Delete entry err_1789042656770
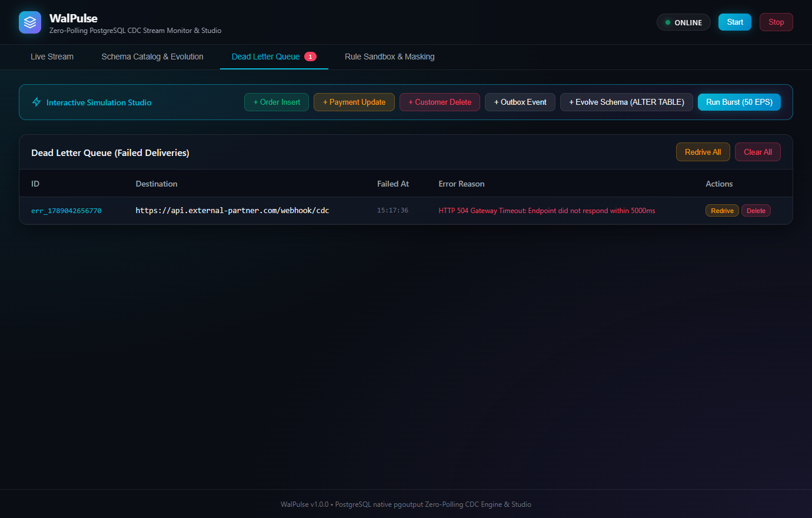 [756, 211]
